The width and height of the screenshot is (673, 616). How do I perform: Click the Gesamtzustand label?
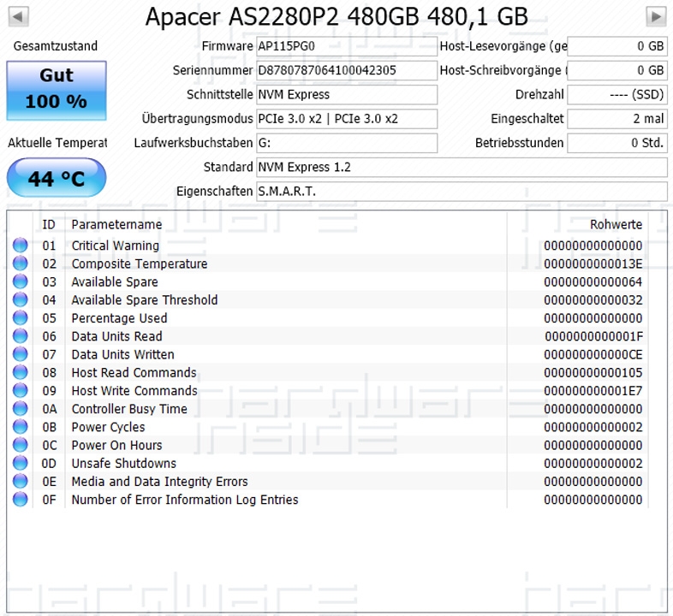[x=56, y=46]
